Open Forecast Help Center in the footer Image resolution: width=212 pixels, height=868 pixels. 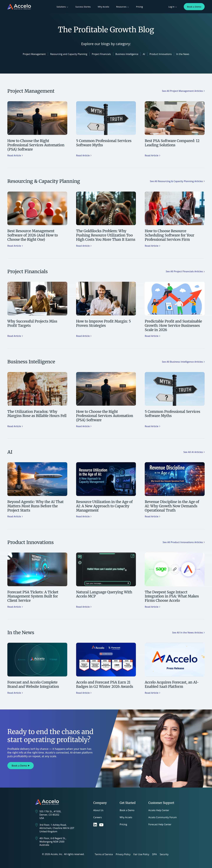pos(160,825)
